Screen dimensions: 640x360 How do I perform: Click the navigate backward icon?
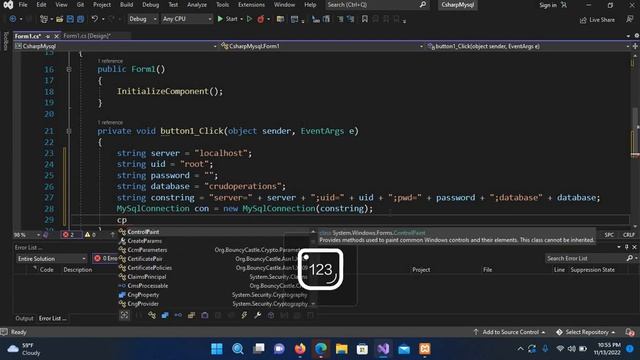(12, 19)
